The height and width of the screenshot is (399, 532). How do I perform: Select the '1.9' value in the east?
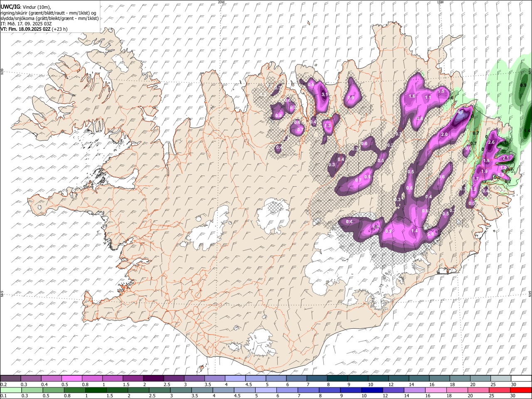[x=484, y=171]
